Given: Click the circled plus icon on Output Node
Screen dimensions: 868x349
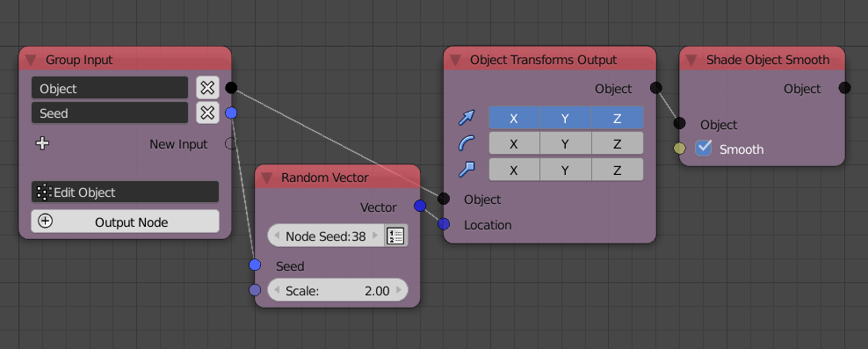Looking at the screenshot, I should click(46, 222).
